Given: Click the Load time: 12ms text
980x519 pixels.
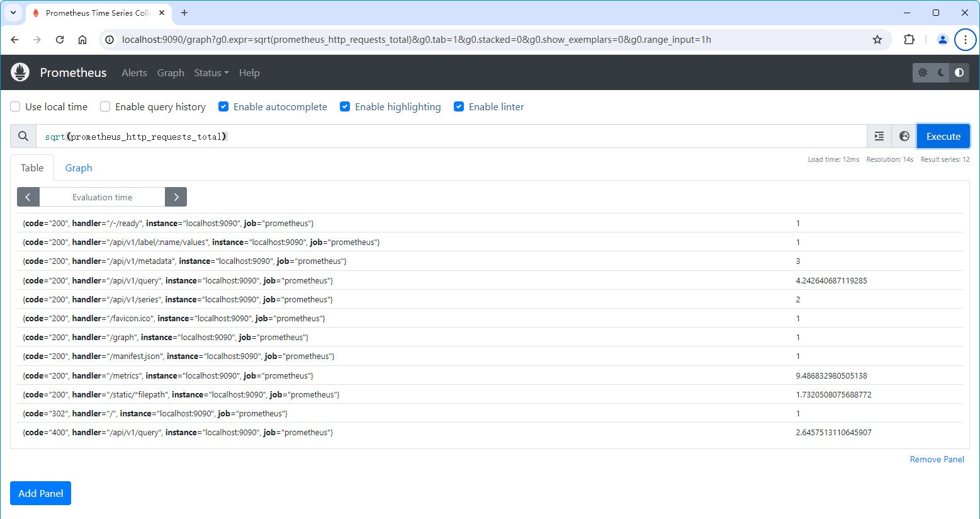Looking at the screenshot, I should 833,159.
